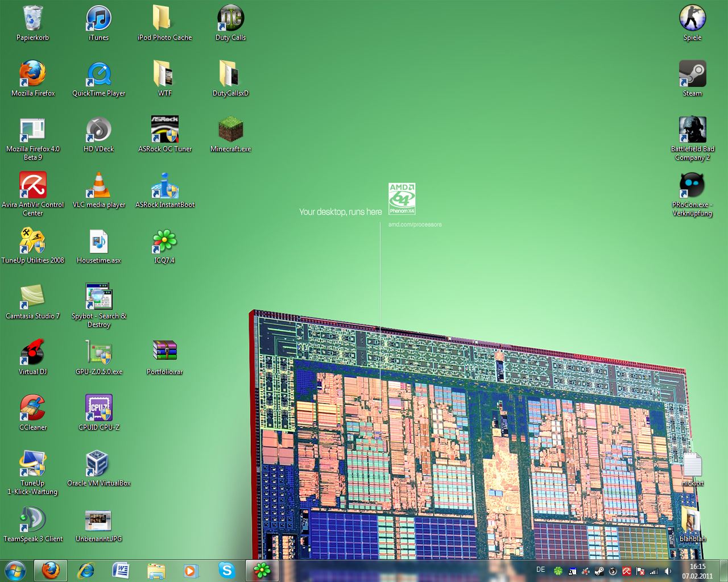
Task: Select the CPUID CPU-Z shortcut
Action: tap(98, 414)
